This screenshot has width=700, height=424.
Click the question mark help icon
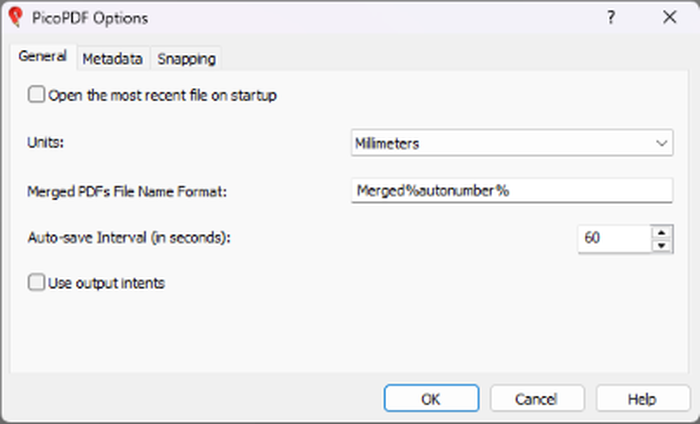coord(611,17)
